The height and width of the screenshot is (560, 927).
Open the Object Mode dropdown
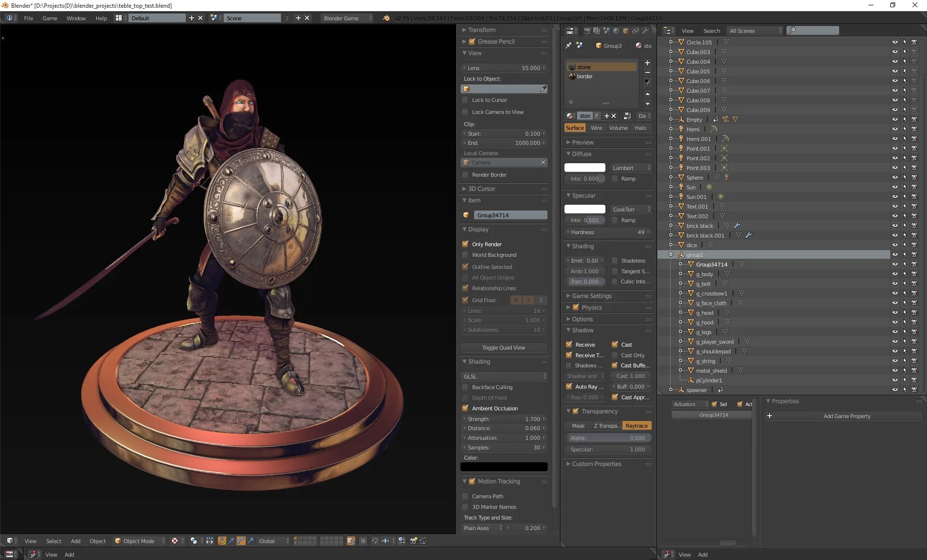coord(139,541)
